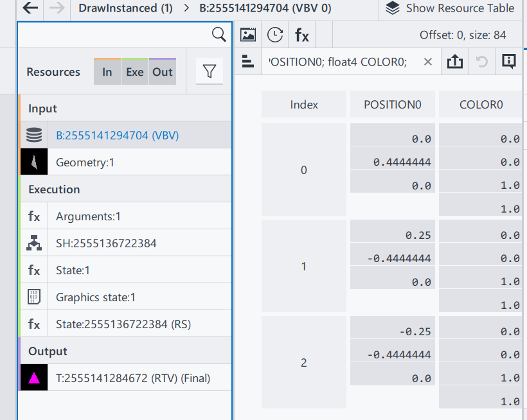This screenshot has height=420, width=527.
Task: Open SH:2555136722384 shader resource
Action: [x=106, y=243]
